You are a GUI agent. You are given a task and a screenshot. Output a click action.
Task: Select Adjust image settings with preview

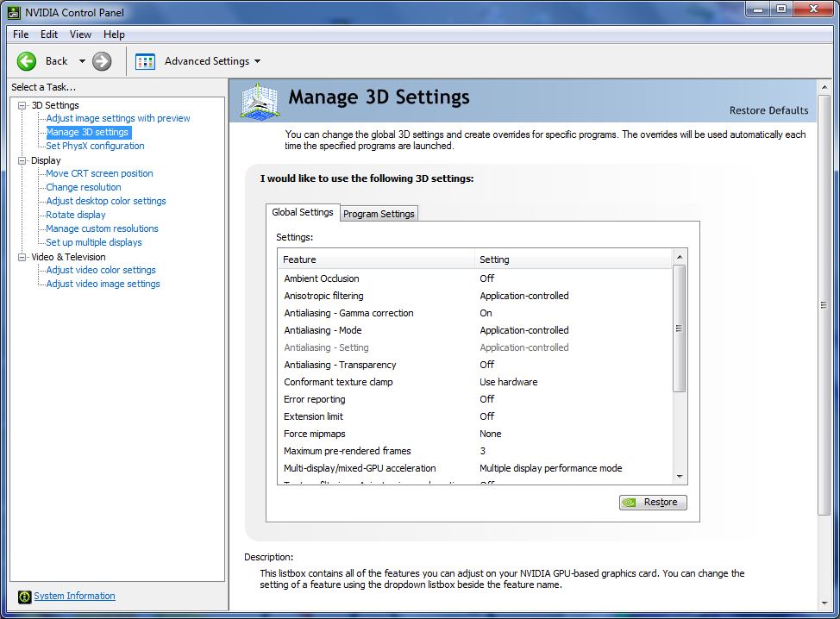(x=118, y=118)
